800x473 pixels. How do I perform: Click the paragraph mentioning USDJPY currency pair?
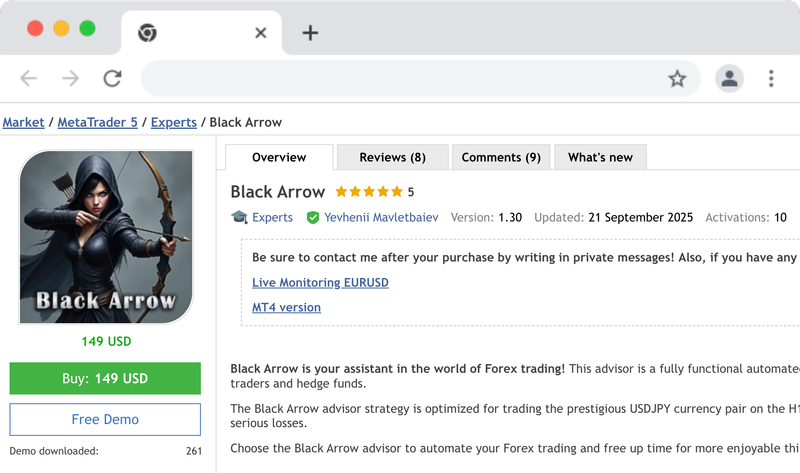coord(515,416)
